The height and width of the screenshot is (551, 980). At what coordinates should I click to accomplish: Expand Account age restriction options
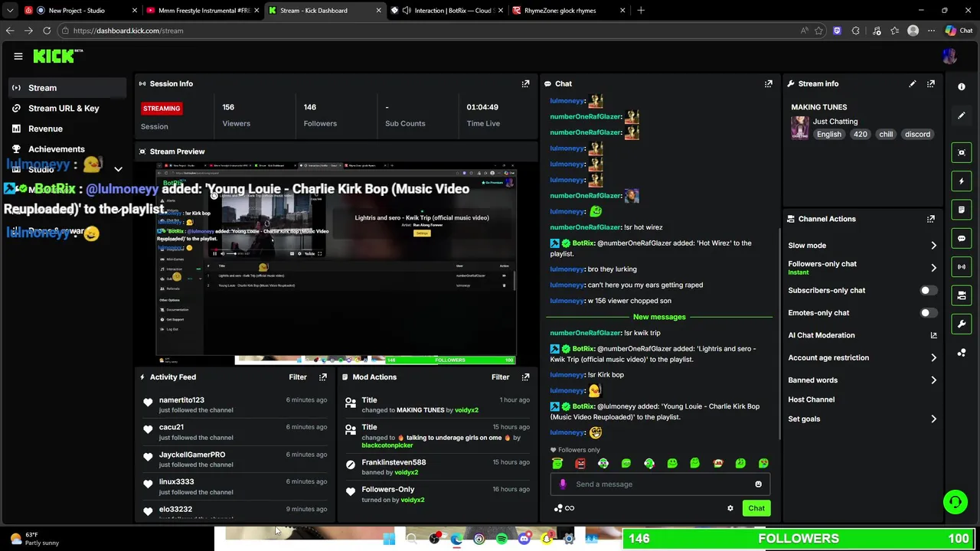point(933,357)
